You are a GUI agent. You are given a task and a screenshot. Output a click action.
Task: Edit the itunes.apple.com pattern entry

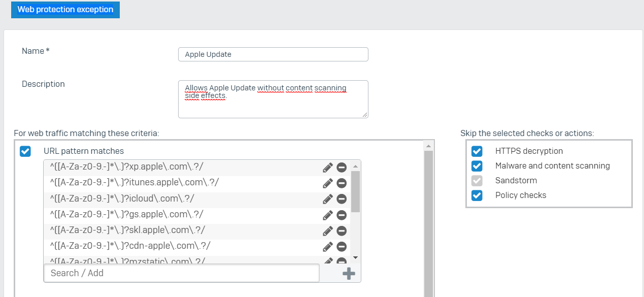click(328, 183)
